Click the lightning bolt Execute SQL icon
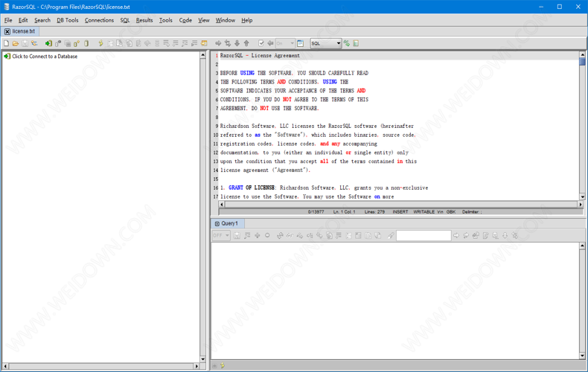The width and height of the screenshot is (588, 372). 100,43
